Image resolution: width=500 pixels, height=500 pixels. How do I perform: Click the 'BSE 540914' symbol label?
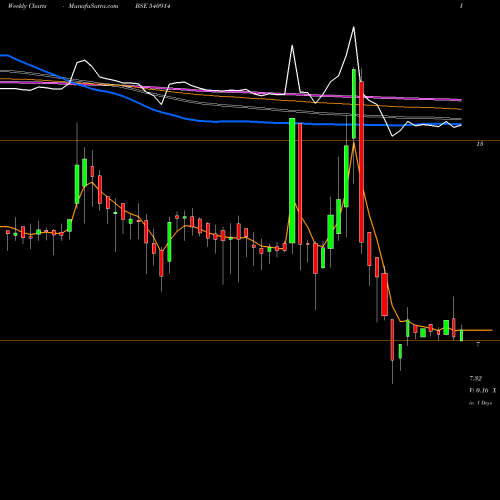click(x=153, y=6)
